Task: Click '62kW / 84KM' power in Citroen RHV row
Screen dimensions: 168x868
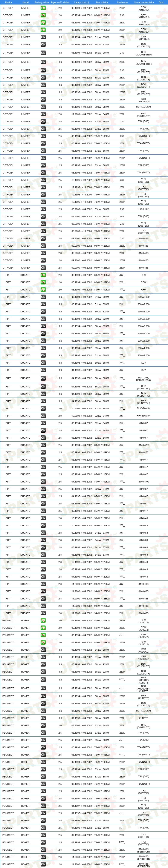Action: (x=102, y=114)
